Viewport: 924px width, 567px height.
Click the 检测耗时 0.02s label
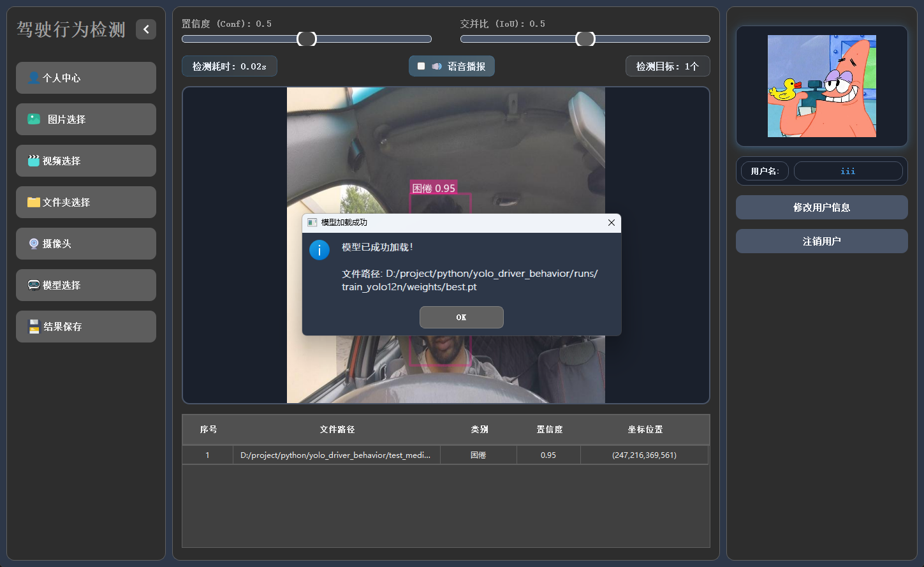tap(230, 66)
